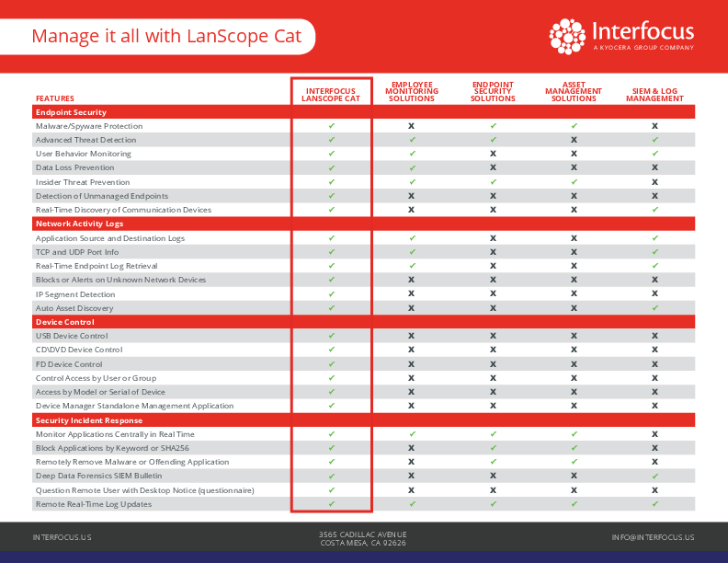Click Endpoint Security checkmark for Remotely Remove Malware
Viewport: 728px width, 563px height.
click(x=494, y=462)
